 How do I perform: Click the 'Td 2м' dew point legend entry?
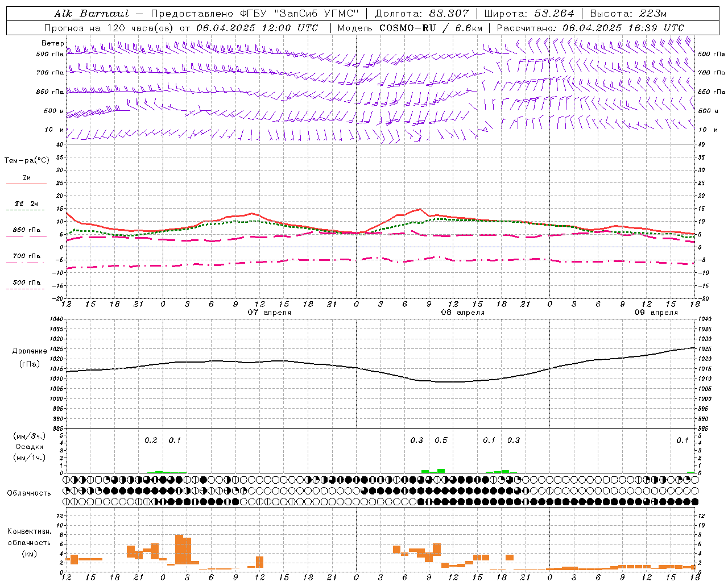(x=27, y=203)
